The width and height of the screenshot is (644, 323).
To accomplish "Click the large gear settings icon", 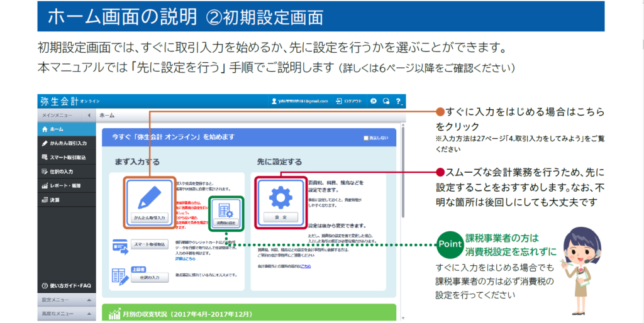I will point(280,197).
